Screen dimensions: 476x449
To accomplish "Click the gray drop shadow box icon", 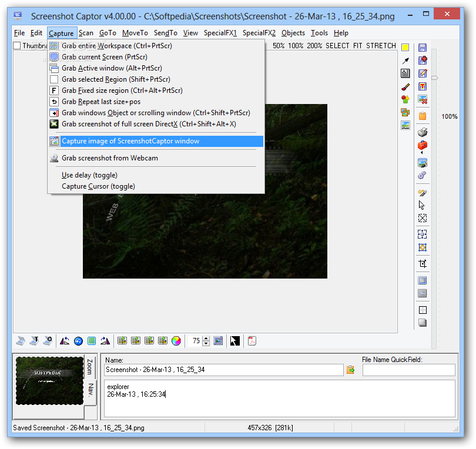I will tap(423, 323).
